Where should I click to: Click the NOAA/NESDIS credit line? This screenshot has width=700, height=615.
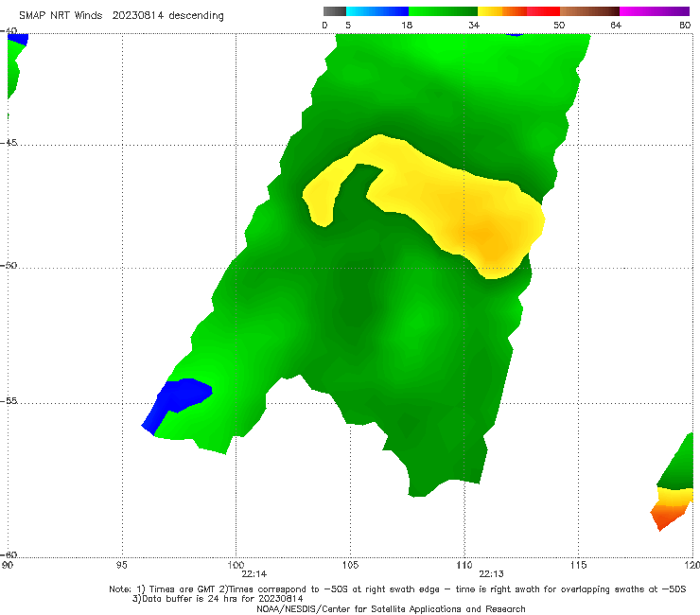(391, 609)
